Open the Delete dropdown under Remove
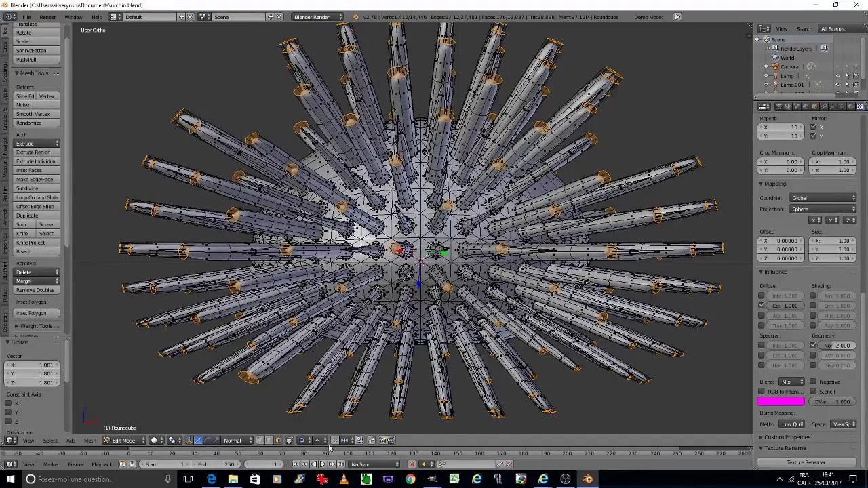The height and width of the screenshot is (488, 868). click(x=37, y=272)
